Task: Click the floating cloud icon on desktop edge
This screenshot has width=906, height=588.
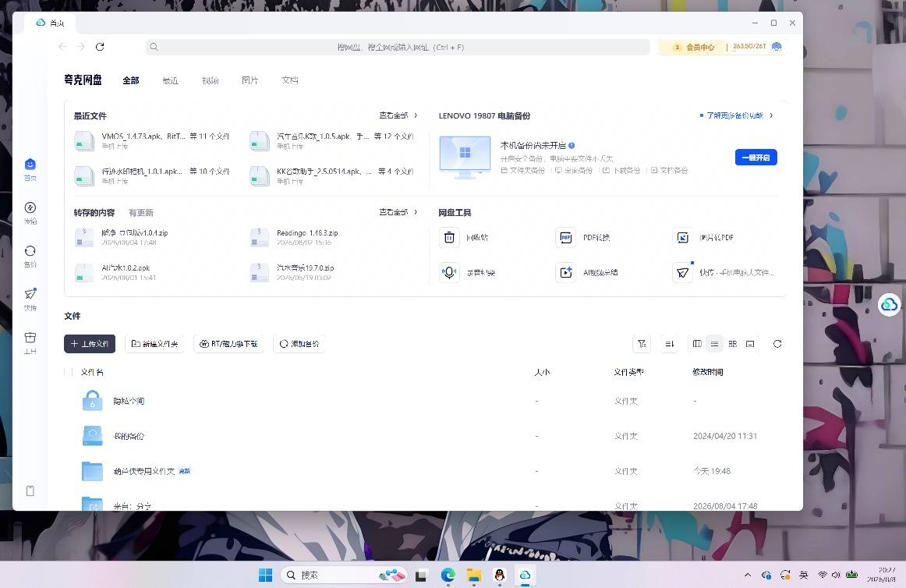Action: coord(890,304)
